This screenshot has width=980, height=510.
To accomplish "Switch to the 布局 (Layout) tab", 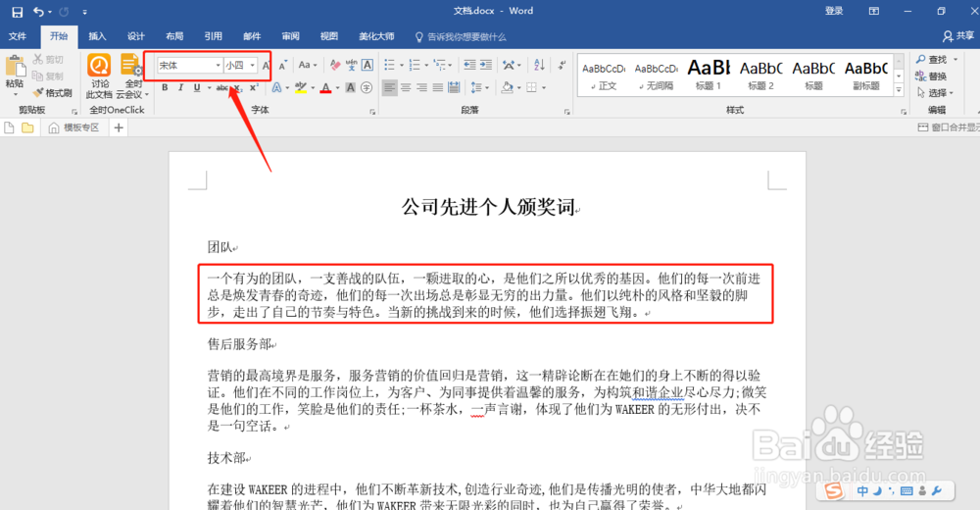I will pyautogui.click(x=174, y=36).
